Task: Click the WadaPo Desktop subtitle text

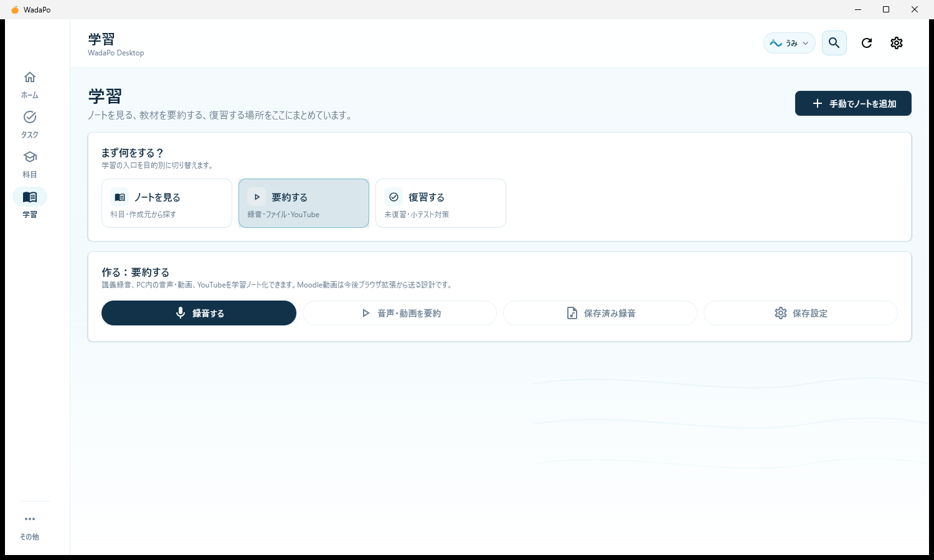Action: 116,53
